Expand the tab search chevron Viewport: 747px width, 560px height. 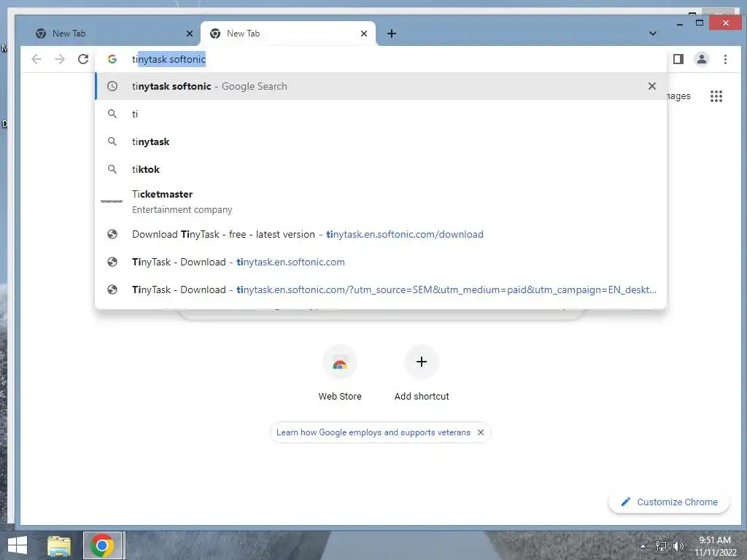653,34
